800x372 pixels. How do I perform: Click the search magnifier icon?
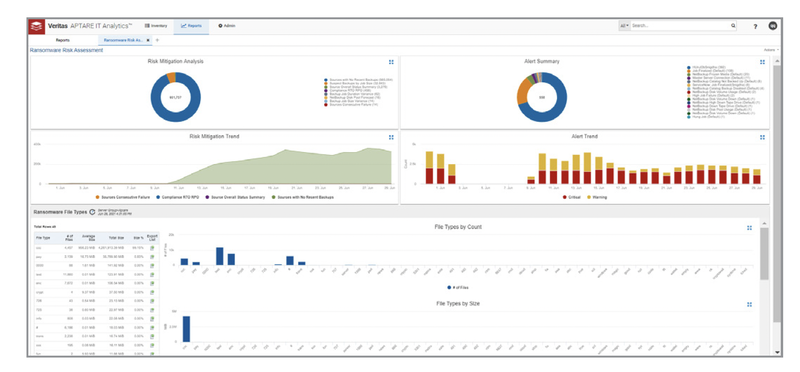coord(733,26)
